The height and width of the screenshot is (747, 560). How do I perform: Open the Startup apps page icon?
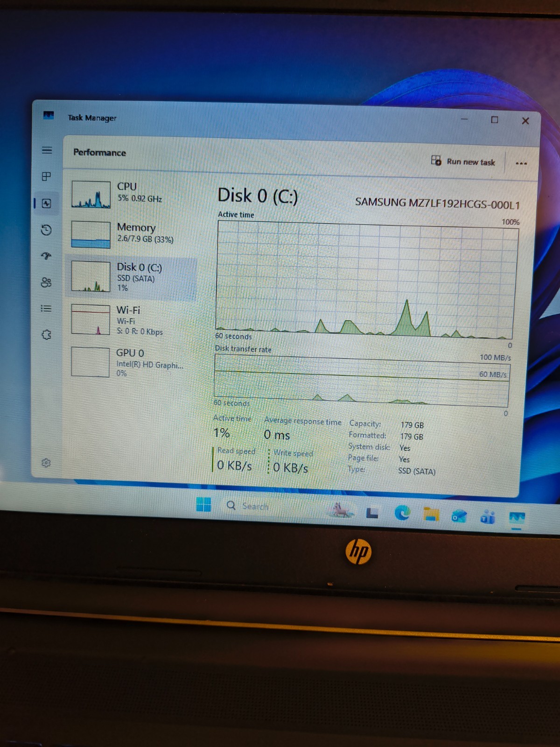pyautogui.click(x=46, y=256)
